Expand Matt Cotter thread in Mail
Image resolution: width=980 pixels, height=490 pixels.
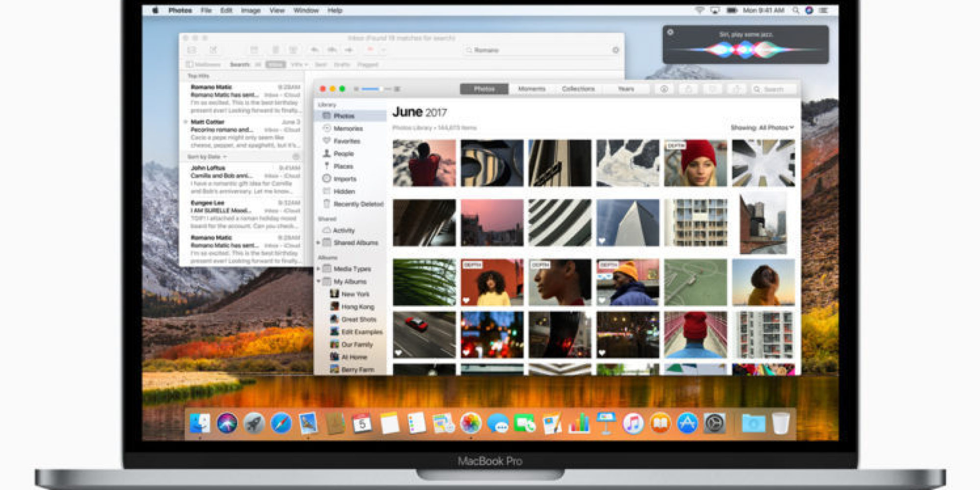(186, 122)
